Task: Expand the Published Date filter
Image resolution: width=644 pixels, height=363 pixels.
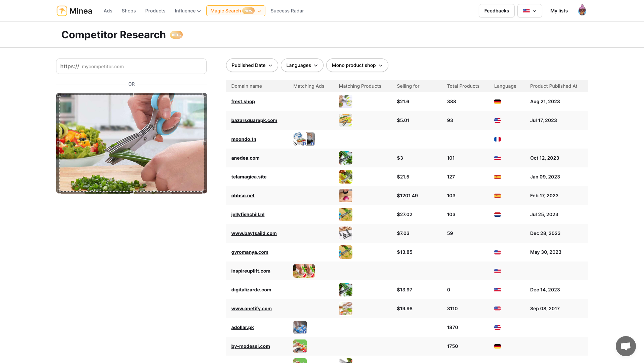Action: tap(252, 65)
